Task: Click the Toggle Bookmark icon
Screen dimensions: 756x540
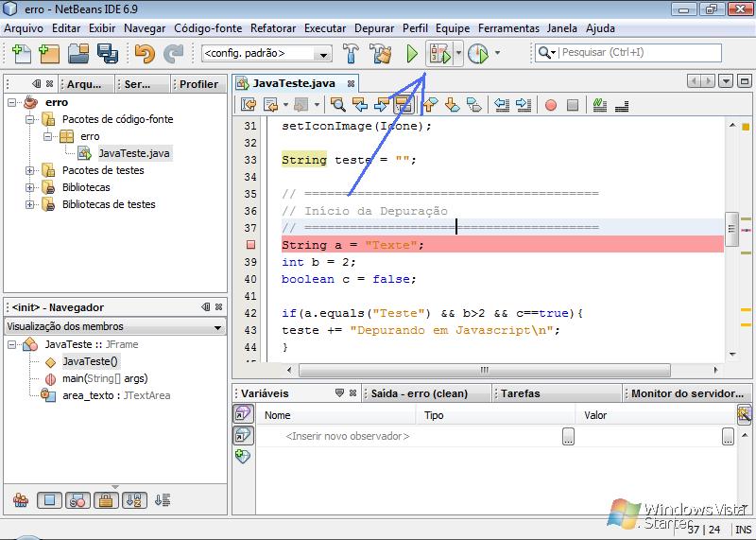Action: point(474,104)
